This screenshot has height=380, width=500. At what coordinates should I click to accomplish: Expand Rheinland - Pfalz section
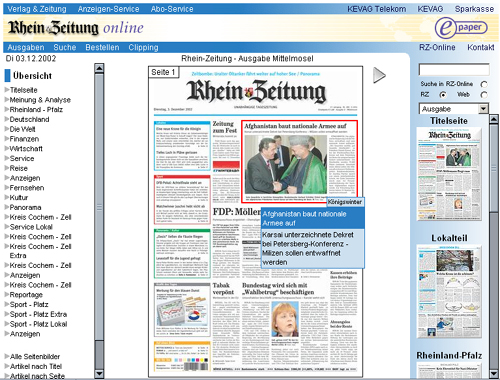click(x=7, y=109)
